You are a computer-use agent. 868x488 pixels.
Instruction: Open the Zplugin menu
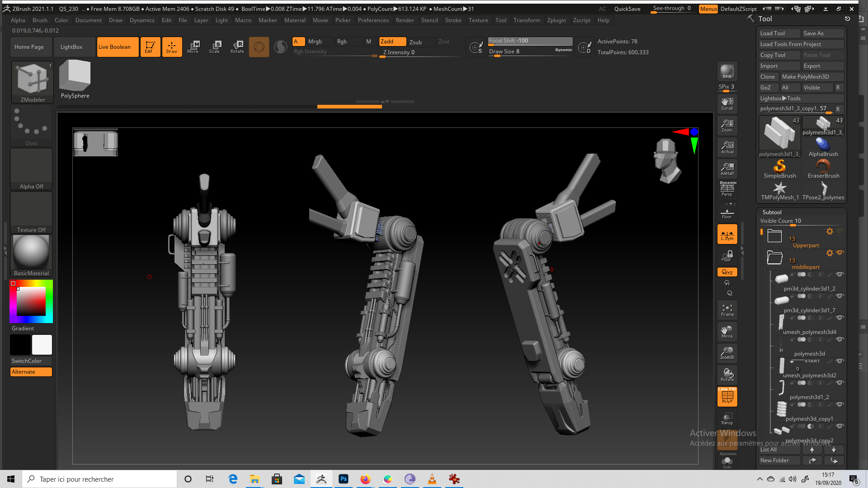click(557, 20)
